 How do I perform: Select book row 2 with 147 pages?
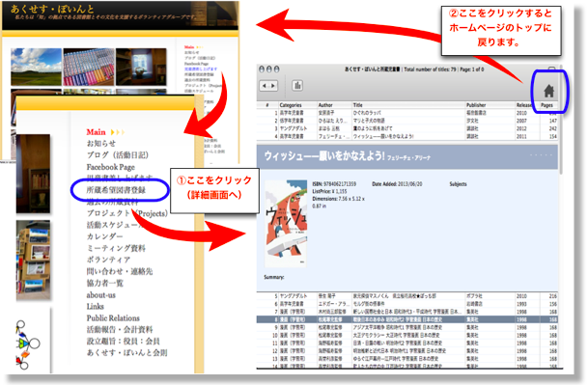tap(407, 121)
